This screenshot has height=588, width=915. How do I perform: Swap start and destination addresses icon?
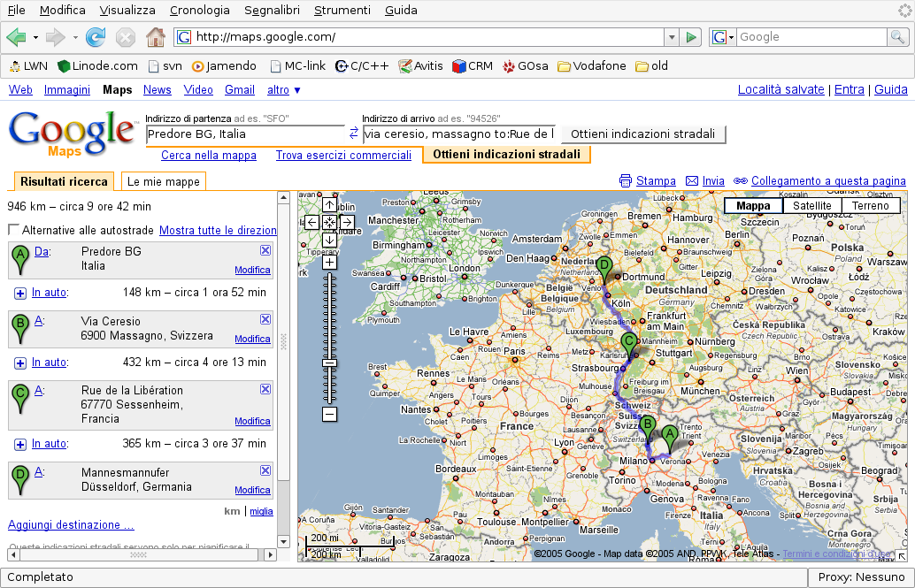point(354,134)
